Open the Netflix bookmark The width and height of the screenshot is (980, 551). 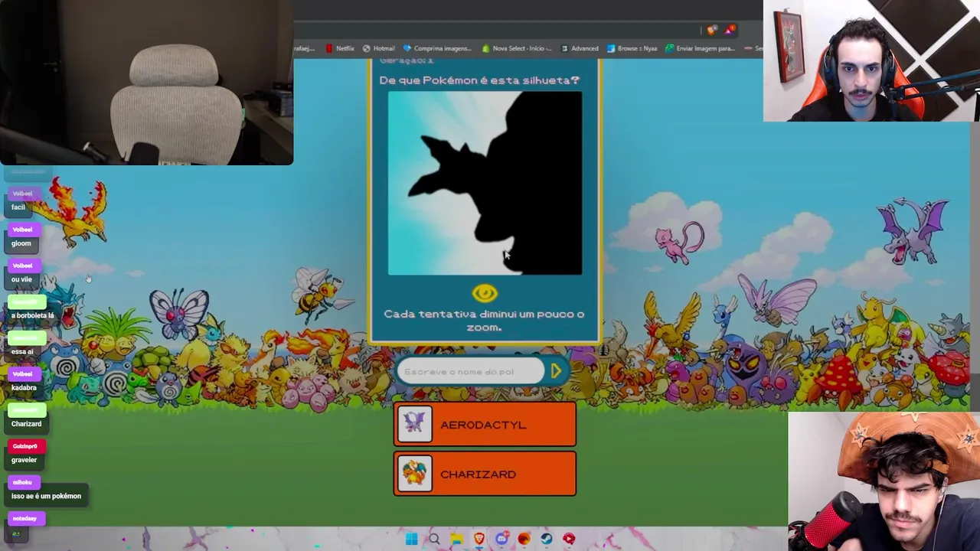[x=339, y=48]
